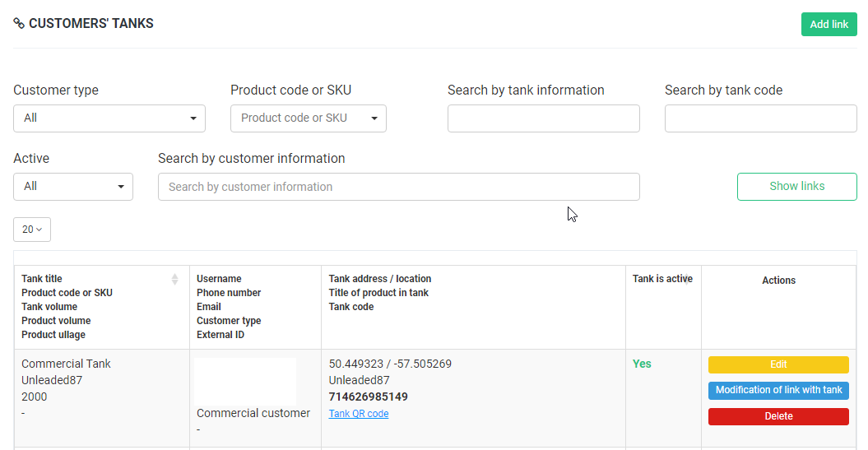
Task: Click the Tank is active column header
Action: (x=662, y=279)
